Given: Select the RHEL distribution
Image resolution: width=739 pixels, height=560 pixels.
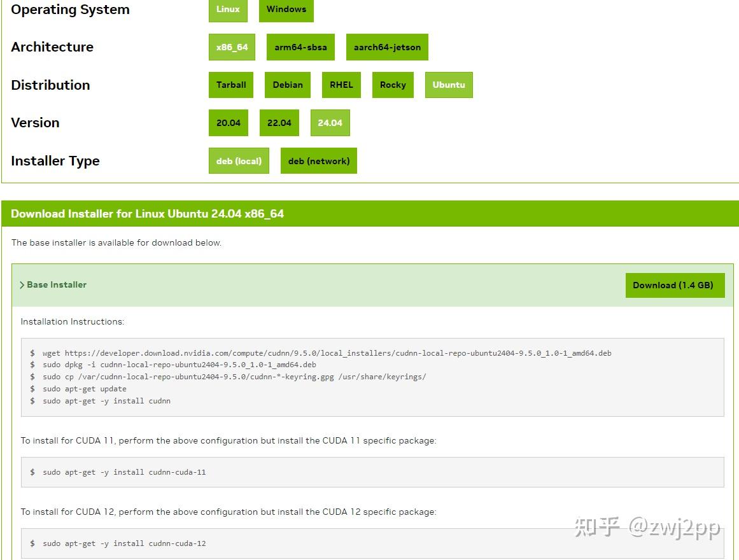Looking at the screenshot, I should pyautogui.click(x=341, y=85).
